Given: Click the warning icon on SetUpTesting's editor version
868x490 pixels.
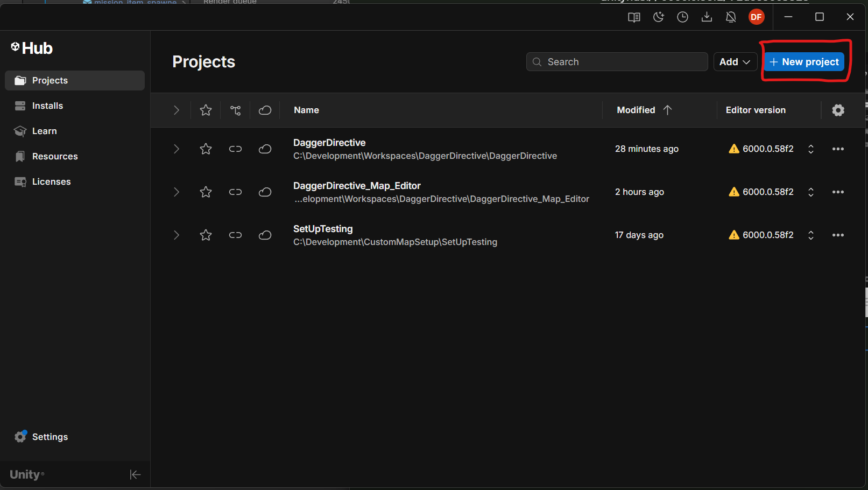Looking at the screenshot, I should pos(734,235).
